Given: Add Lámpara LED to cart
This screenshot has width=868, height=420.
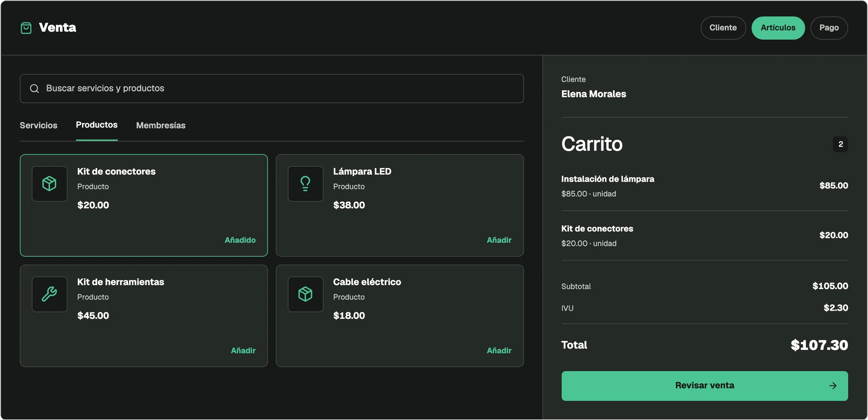Looking at the screenshot, I should (499, 240).
